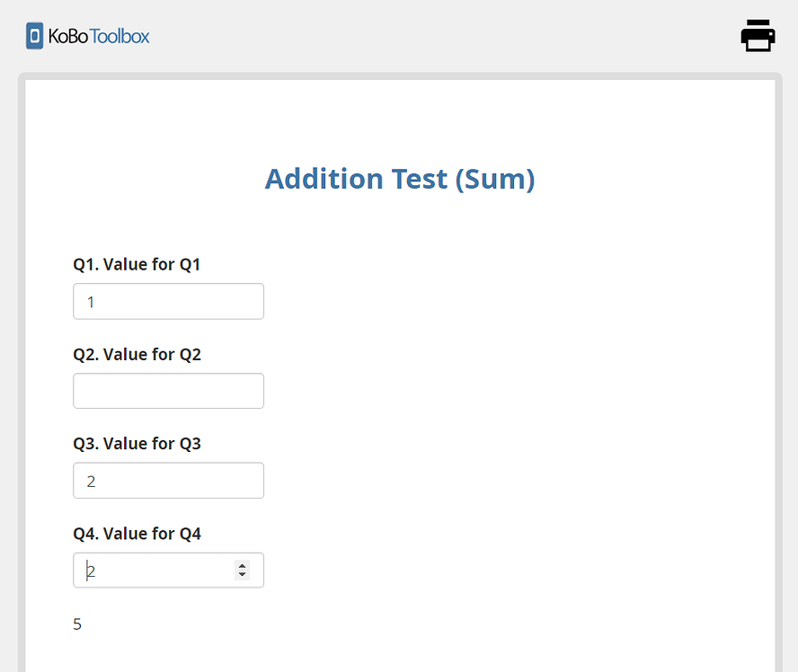Select the Q1 input containing value 1
Image resolution: width=798 pixels, height=672 pixels.
point(168,301)
